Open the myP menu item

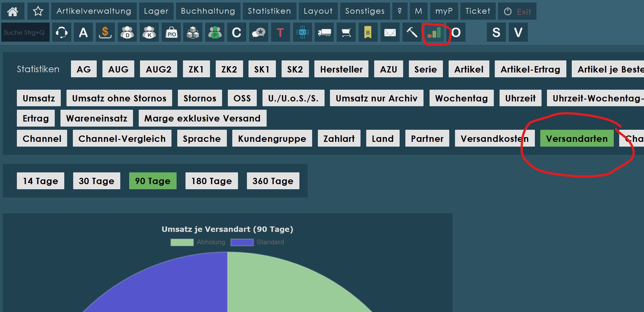pos(444,11)
